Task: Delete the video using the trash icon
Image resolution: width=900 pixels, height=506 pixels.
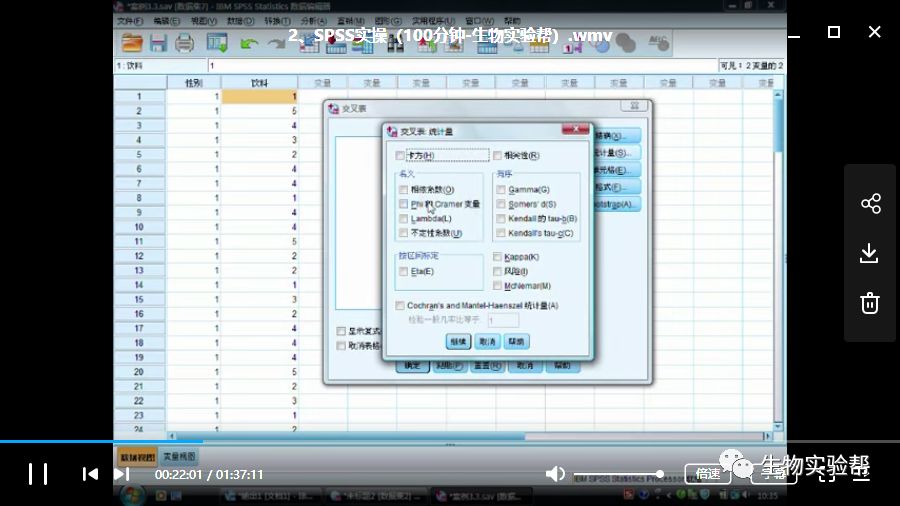Action: 870,303
